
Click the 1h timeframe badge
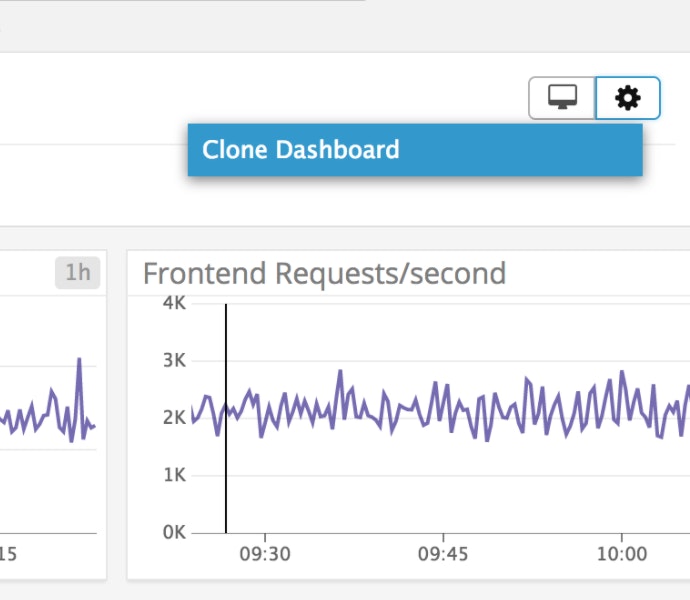pos(77,272)
